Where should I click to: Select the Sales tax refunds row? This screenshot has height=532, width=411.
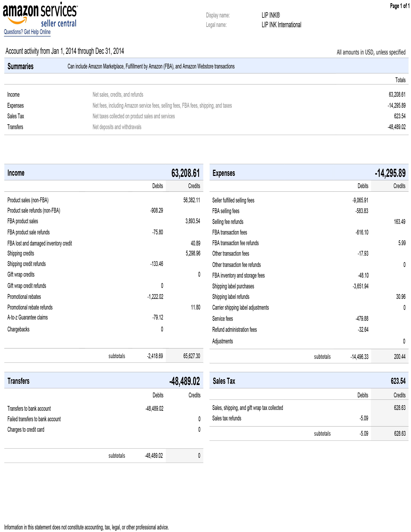(309, 418)
